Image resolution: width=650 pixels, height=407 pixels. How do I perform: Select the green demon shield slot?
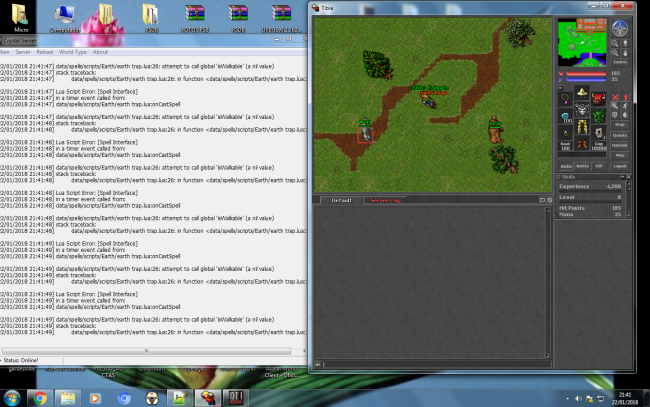pyautogui.click(x=598, y=116)
